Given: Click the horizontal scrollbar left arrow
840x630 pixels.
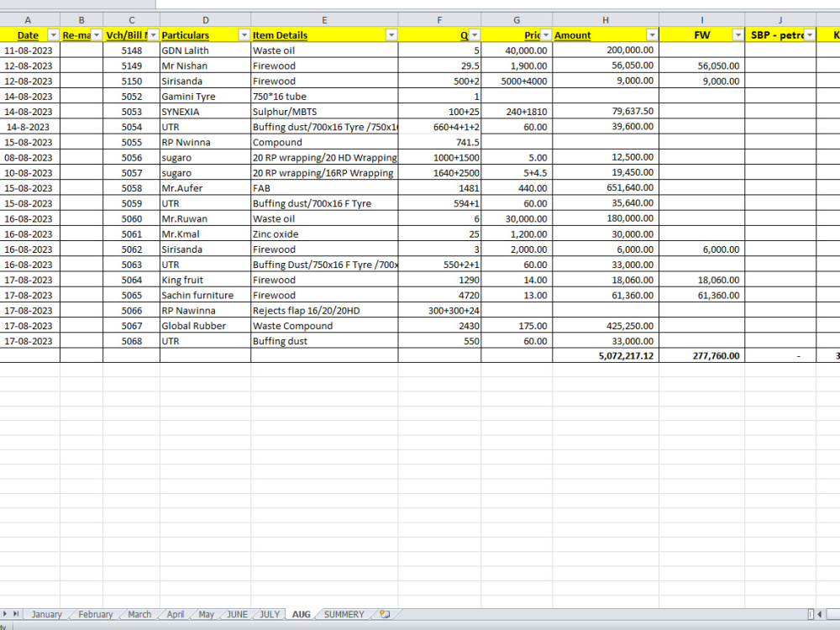Looking at the screenshot, I should [820, 614].
